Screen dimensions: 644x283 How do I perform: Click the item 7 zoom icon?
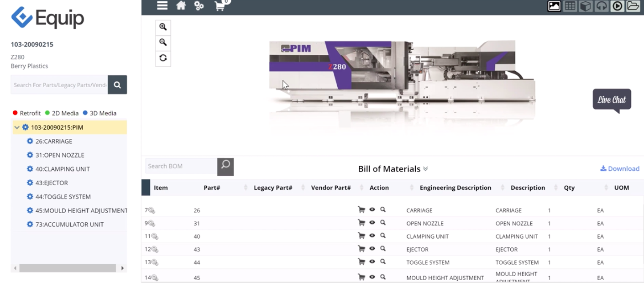point(152,210)
